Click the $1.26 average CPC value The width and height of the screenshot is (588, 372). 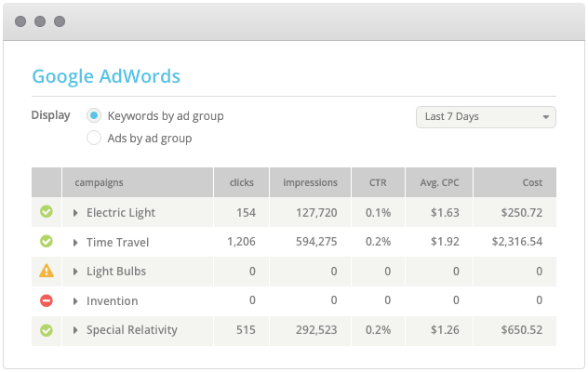point(445,330)
